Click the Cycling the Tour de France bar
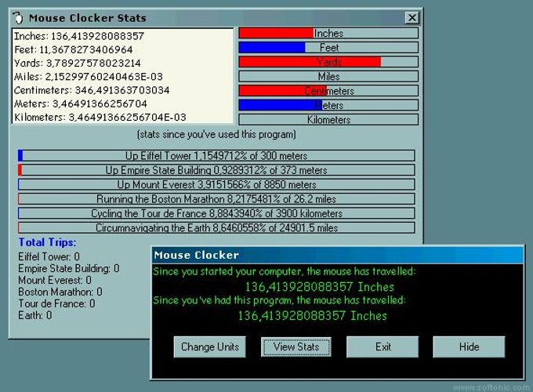This screenshot has width=533, height=392. point(216,213)
